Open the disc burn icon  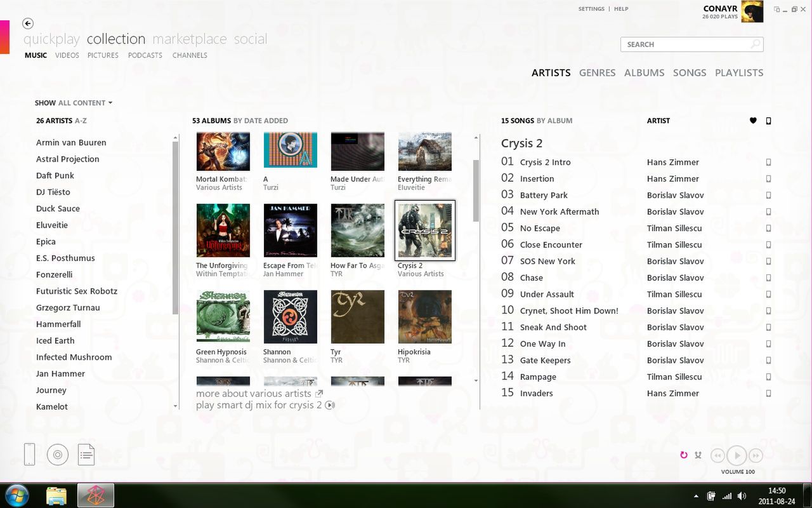[58, 454]
